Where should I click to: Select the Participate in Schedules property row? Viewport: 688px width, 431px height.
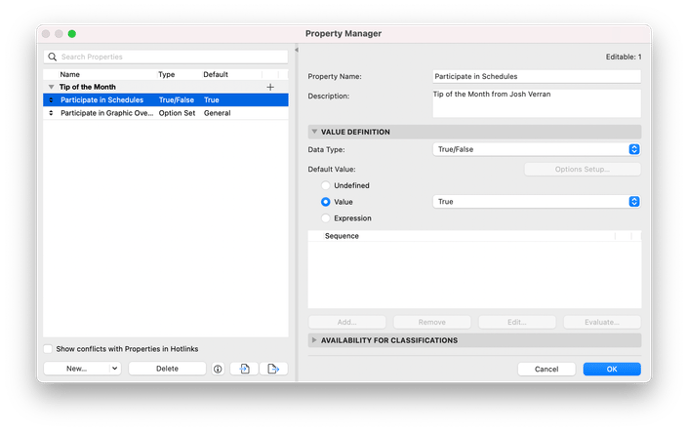166,100
